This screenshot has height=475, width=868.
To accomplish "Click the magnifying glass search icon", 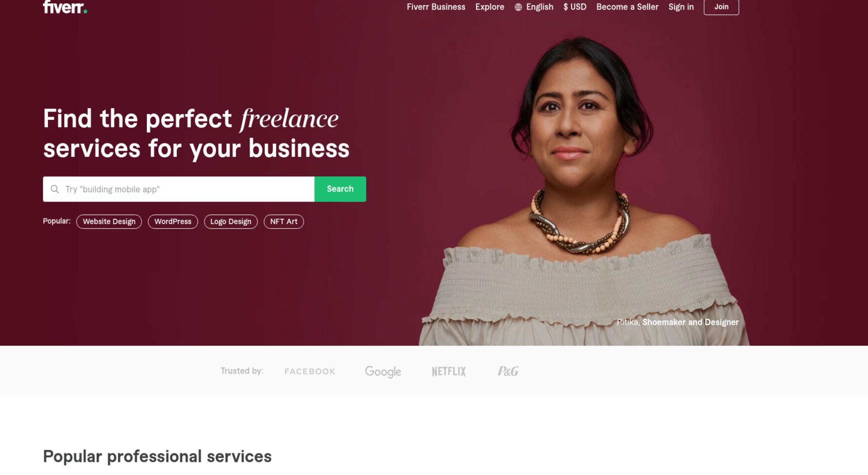I will point(55,189).
